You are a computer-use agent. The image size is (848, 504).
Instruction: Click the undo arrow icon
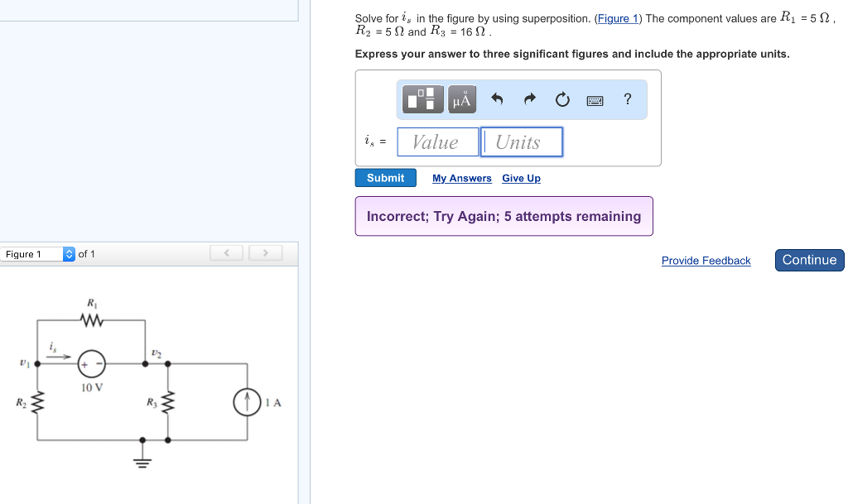pyautogui.click(x=495, y=98)
